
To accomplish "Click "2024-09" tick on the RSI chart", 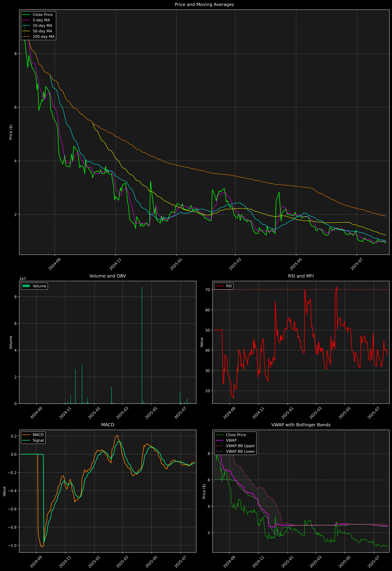I will [229, 413].
